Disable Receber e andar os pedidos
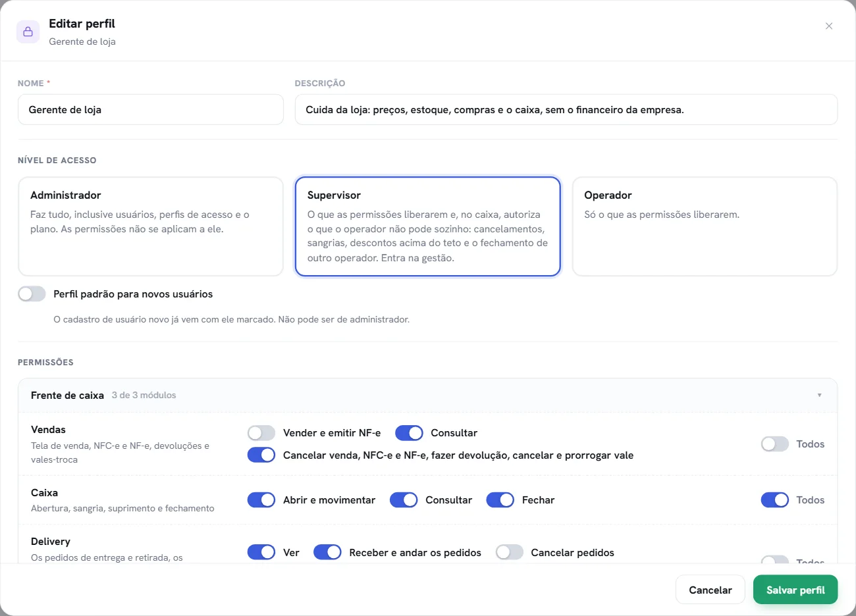The image size is (856, 616). click(327, 553)
